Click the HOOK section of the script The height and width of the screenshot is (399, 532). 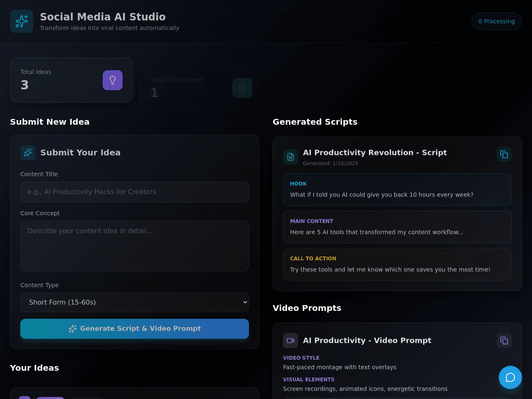(x=397, y=190)
